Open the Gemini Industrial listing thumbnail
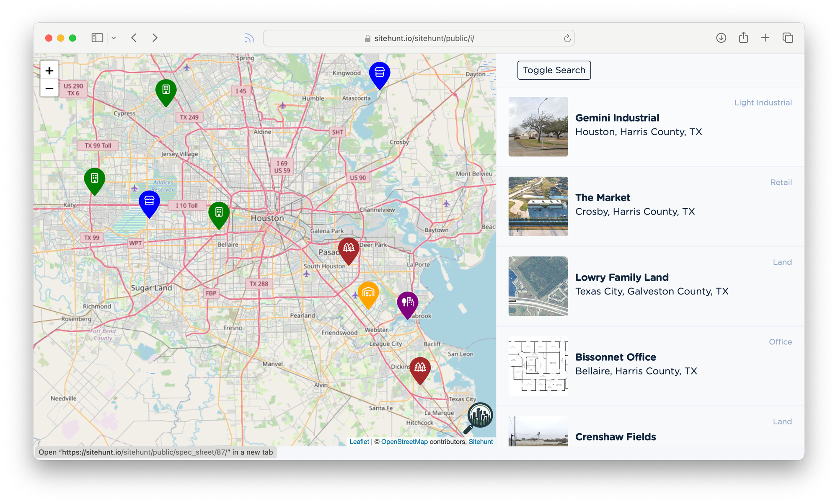838x504 pixels. [538, 127]
